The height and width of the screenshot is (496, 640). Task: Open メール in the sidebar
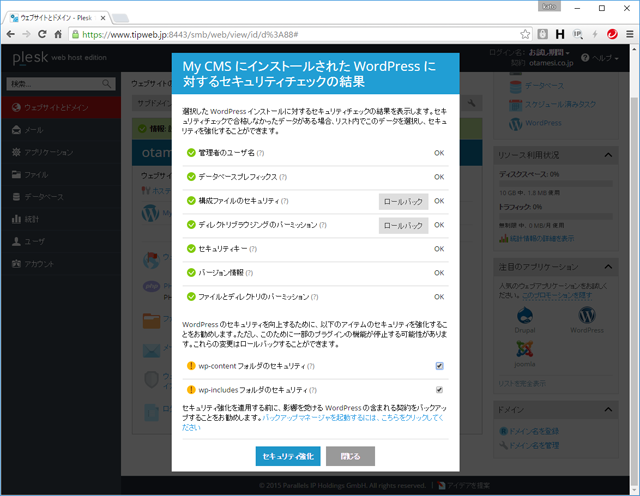pyautogui.click(x=61, y=130)
